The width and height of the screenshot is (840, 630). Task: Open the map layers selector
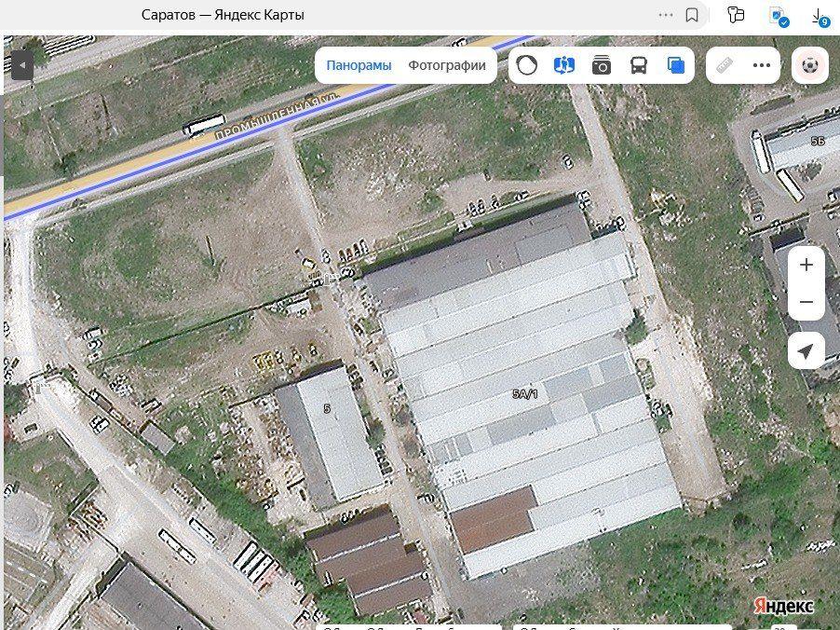coord(676,65)
